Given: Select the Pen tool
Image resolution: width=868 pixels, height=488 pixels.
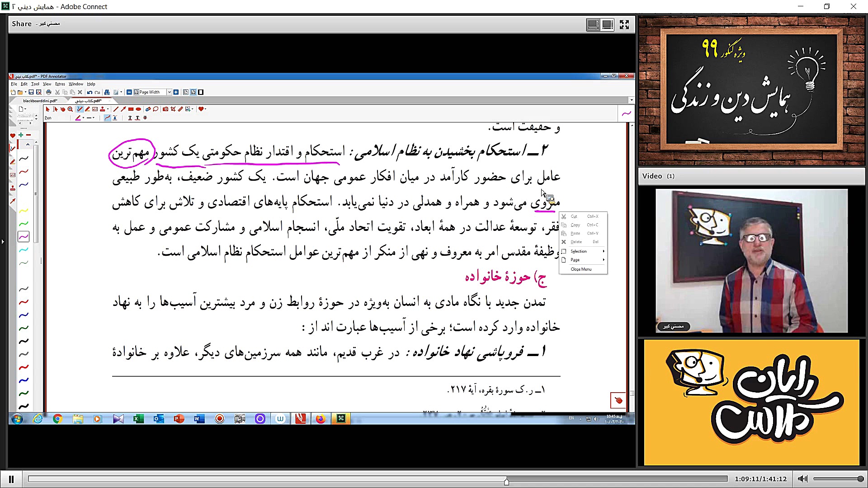Looking at the screenshot, I should pos(80,109).
